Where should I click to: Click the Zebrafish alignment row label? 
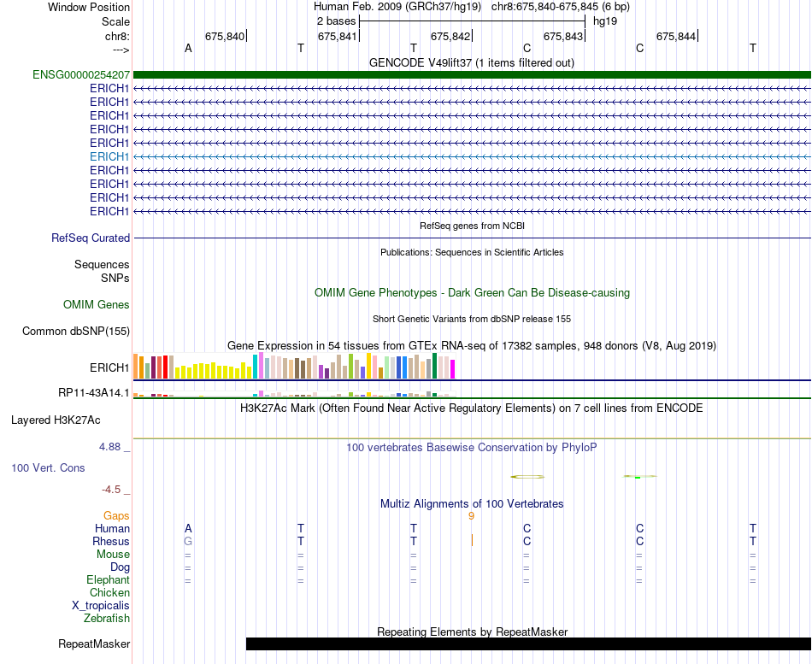(x=107, y=618)
